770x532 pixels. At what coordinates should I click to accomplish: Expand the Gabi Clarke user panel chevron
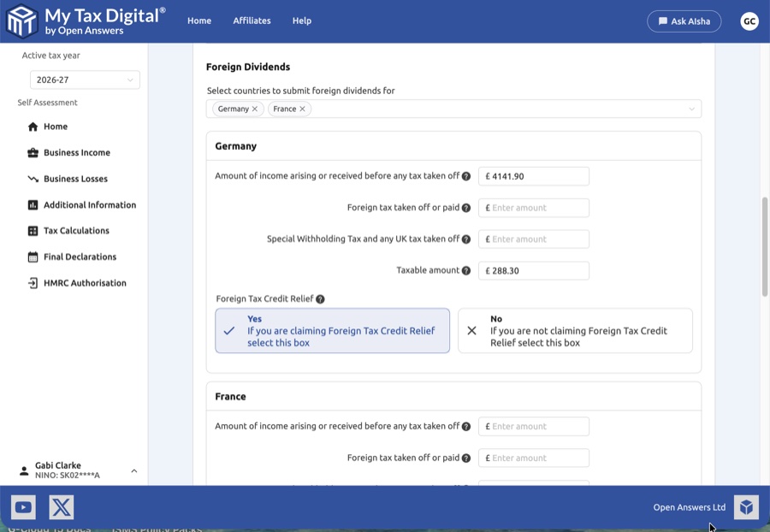pyautogui.click(x=134, y=470)
